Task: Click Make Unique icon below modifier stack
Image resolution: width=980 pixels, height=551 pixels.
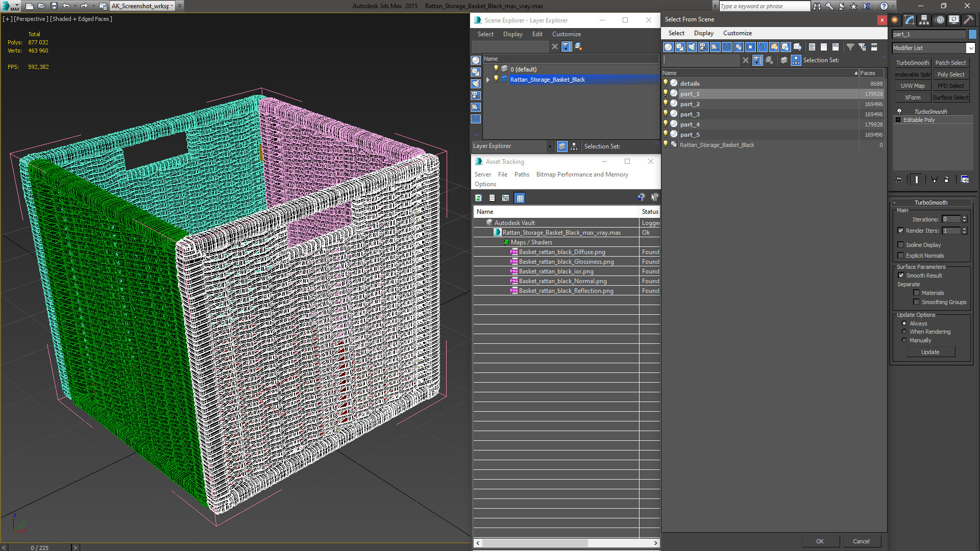Action: click(934, 180)
